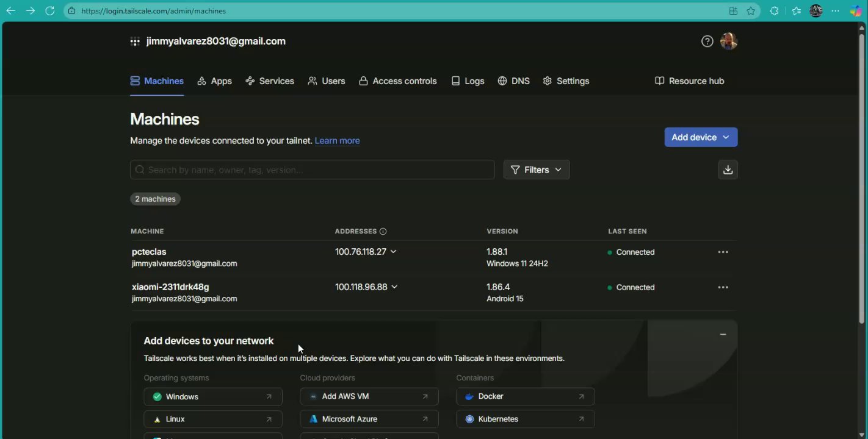
Task: Launch the Copilot sidebar icon
Action: click(856, 11)
